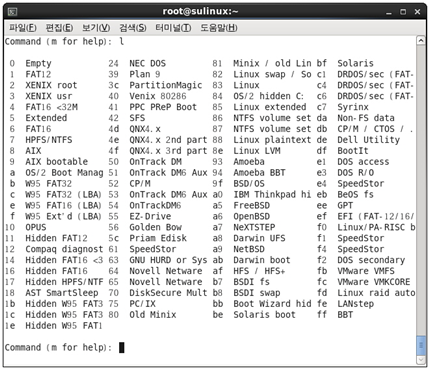This screenshot has width=429, height=373.
Task: Click the 'Linux plaintext' entry
Action: (272, 140)
